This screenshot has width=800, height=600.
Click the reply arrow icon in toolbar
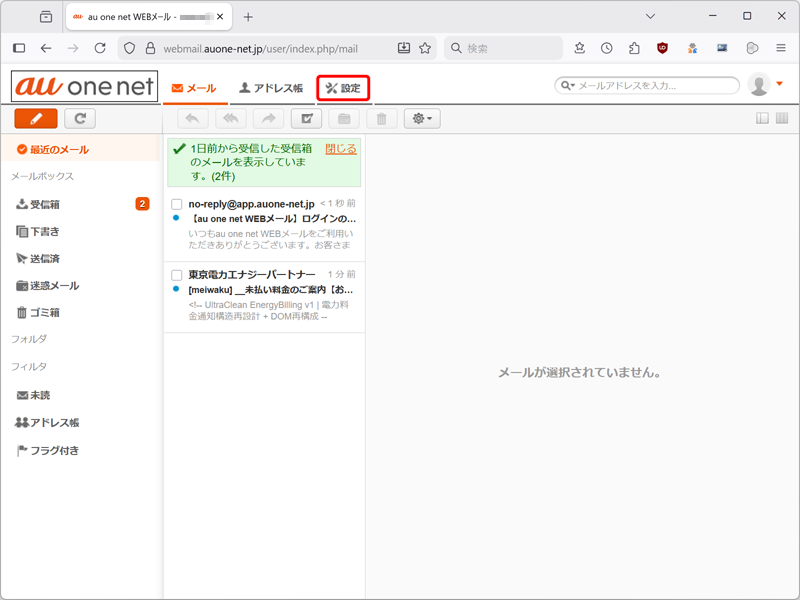tap(193, 119)
